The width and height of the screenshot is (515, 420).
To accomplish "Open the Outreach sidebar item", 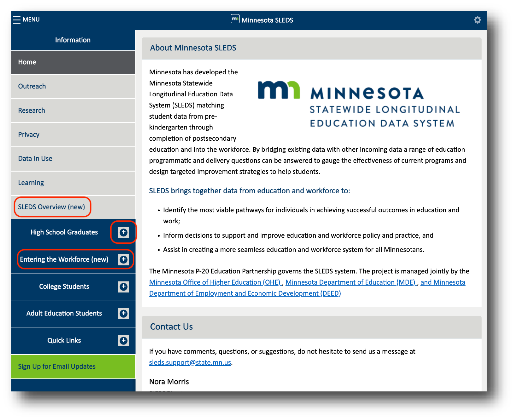I will pyautogui.click(x=73, y=87).
